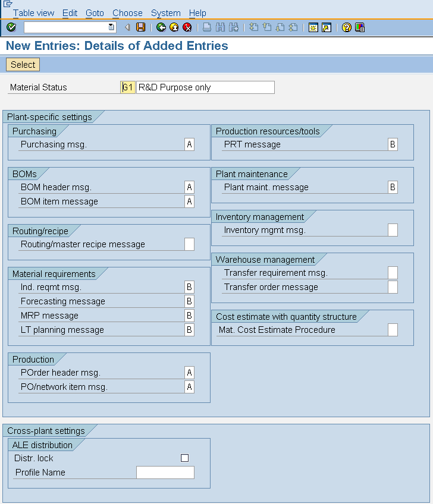Confirm input with the green checkmark icon

point(10,26)
